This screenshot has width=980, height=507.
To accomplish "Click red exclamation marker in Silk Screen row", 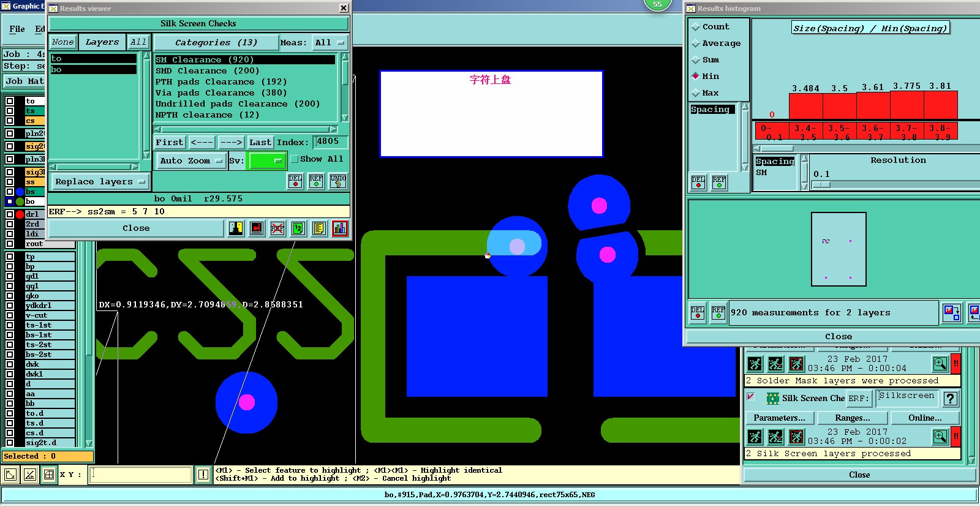I will point(956,437).
